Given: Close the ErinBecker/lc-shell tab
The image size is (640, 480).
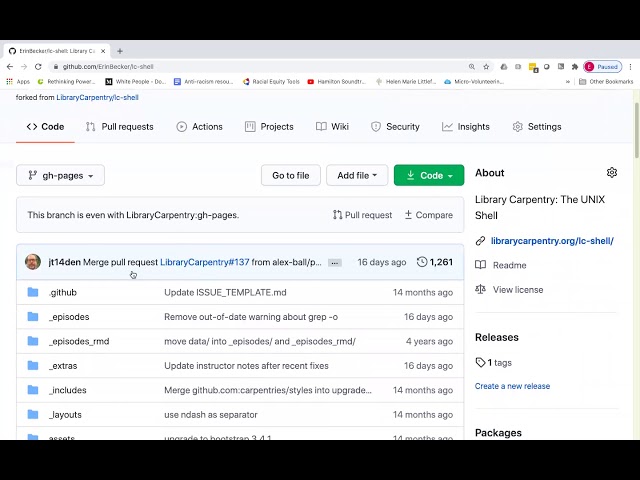Looking at the screenshot, I should point(103,51).
